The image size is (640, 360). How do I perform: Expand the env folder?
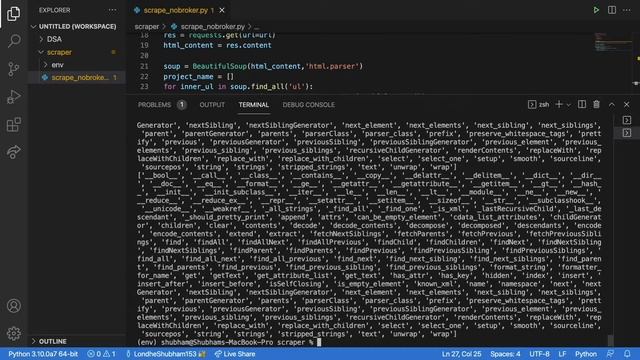click(x=58, y=65)
